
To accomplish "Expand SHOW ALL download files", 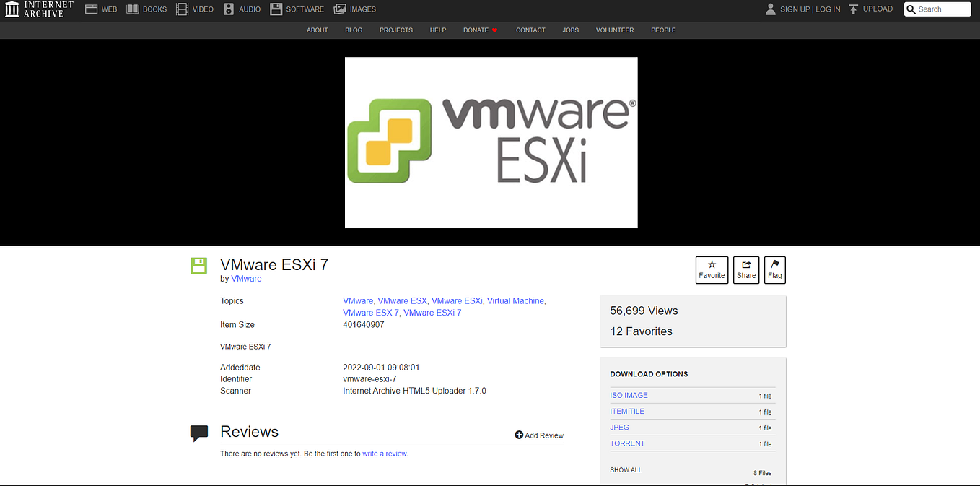I will coord(625,469).
